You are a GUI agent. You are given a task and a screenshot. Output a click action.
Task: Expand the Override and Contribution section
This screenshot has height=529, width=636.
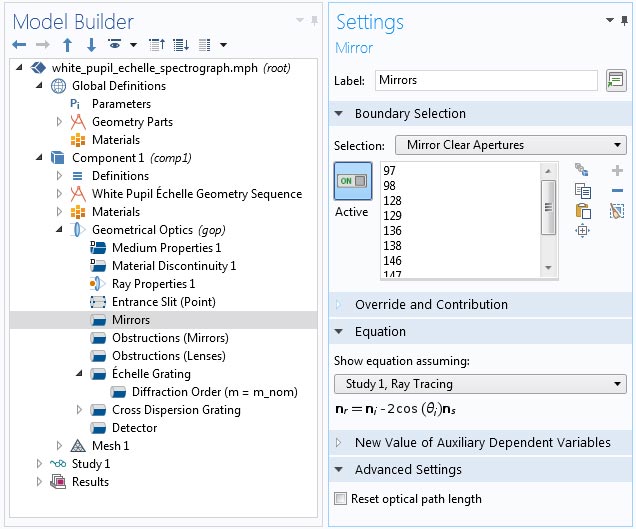[431, 304]
